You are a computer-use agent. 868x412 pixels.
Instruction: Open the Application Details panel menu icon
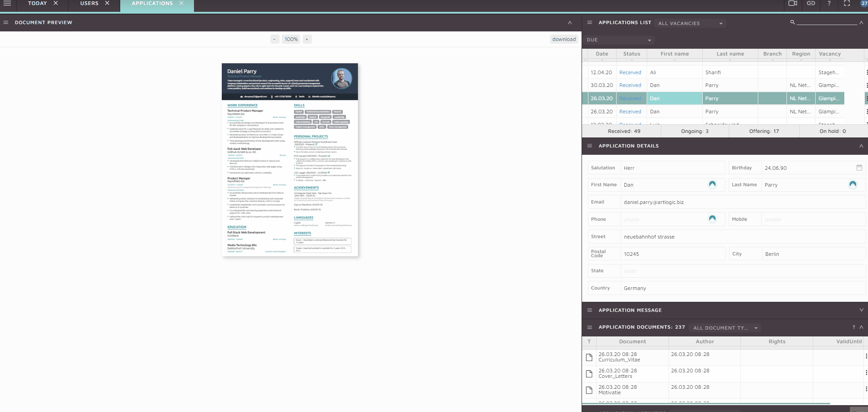tap(590, 146)
